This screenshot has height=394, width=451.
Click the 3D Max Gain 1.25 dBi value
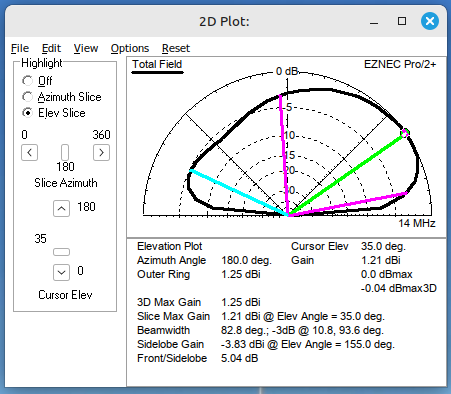coord(241,302)
